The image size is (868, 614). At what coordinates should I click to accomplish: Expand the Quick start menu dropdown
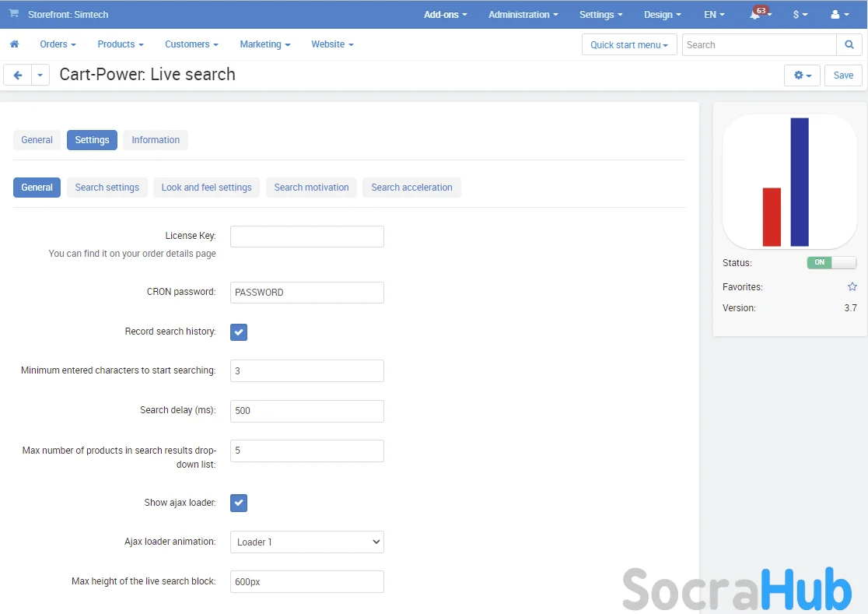(628, 45)
